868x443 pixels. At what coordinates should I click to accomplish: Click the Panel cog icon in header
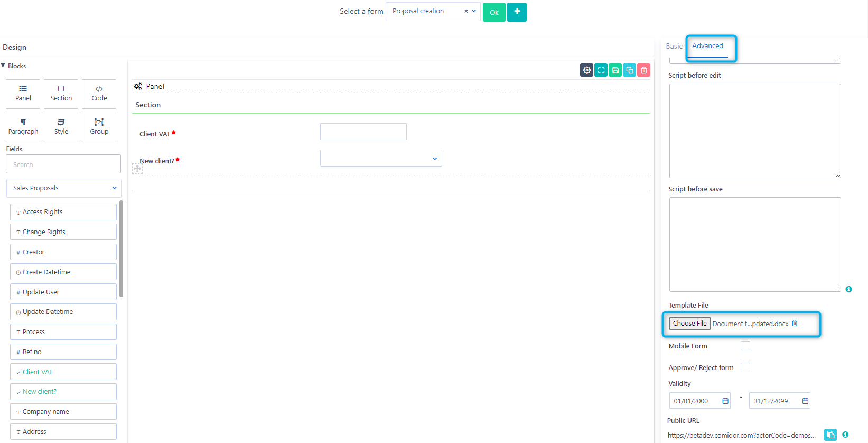(x=138, y=86)
